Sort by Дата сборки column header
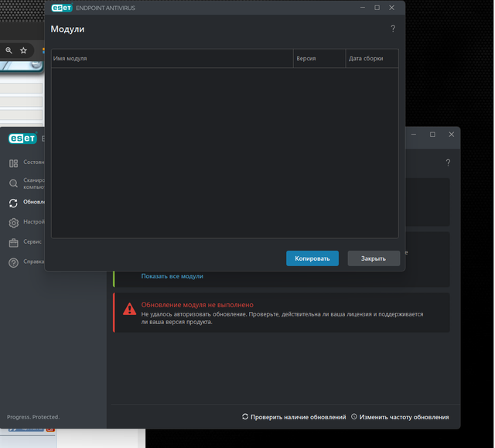 (372, 58)
